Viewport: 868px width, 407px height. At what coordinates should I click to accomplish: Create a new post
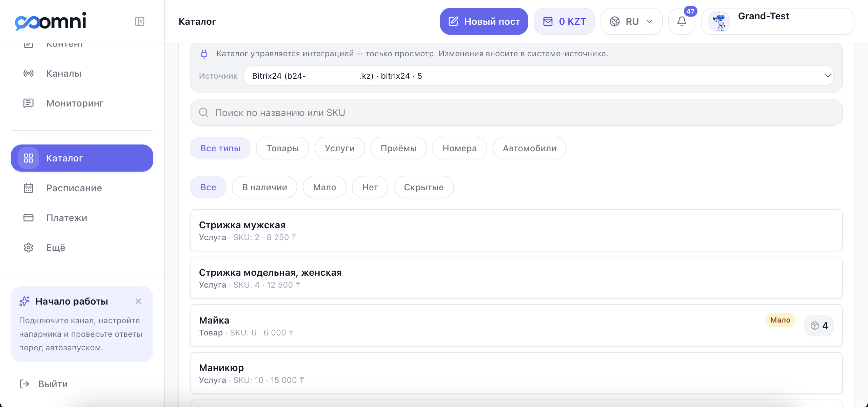point(484,21)
